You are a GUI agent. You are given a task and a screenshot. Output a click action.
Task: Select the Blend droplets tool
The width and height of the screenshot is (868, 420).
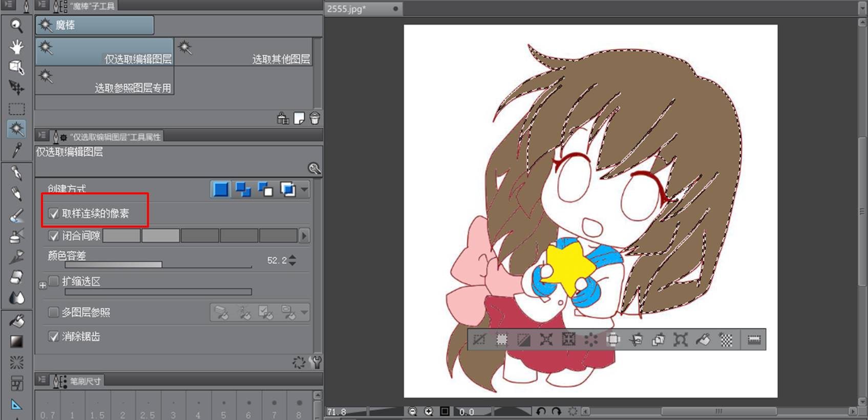[16, 298]
